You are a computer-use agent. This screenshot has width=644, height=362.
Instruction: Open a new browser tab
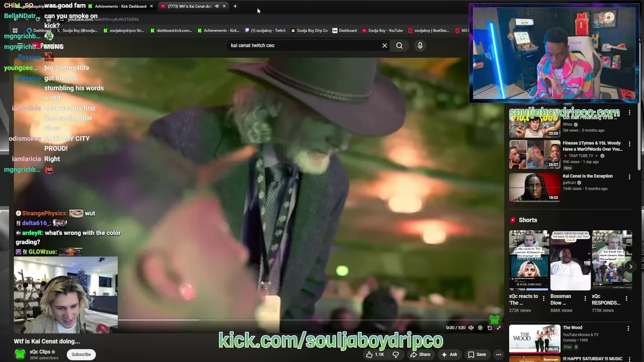pos(235,6)
